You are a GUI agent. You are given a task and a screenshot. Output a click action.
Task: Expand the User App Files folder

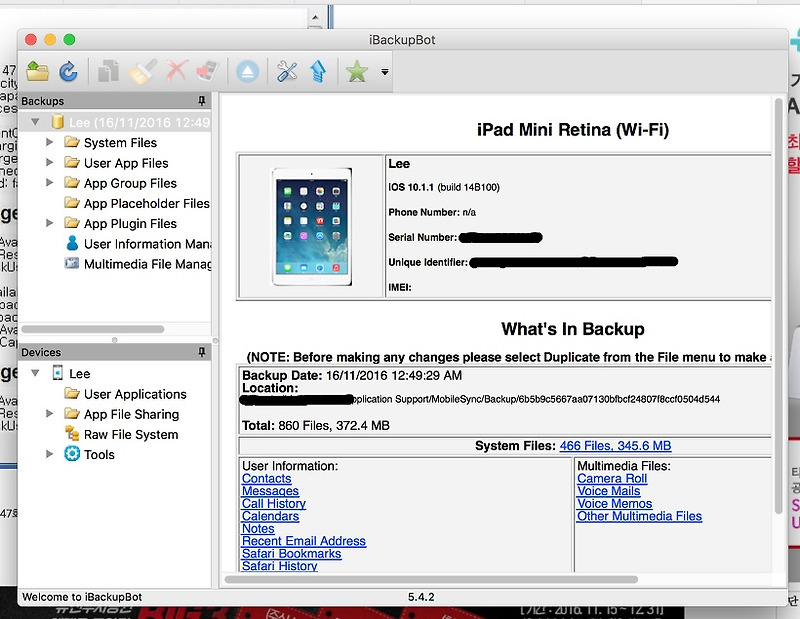(x=49, y=162)
